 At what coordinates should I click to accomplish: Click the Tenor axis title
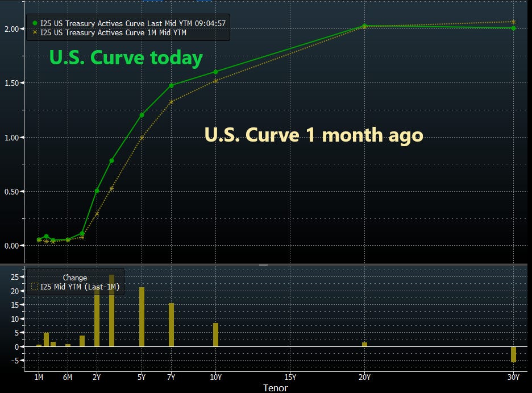(276, 388)
